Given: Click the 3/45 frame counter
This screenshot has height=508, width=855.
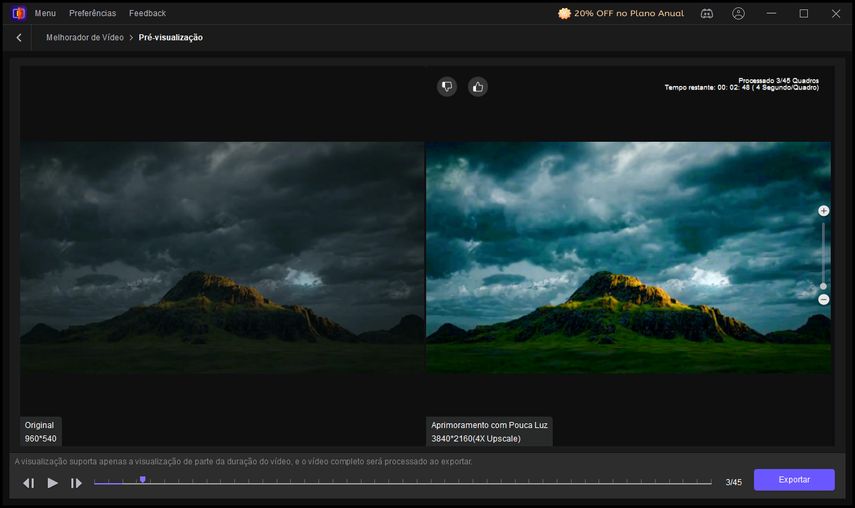Looking at the screenshot, I should click(733, 482).
